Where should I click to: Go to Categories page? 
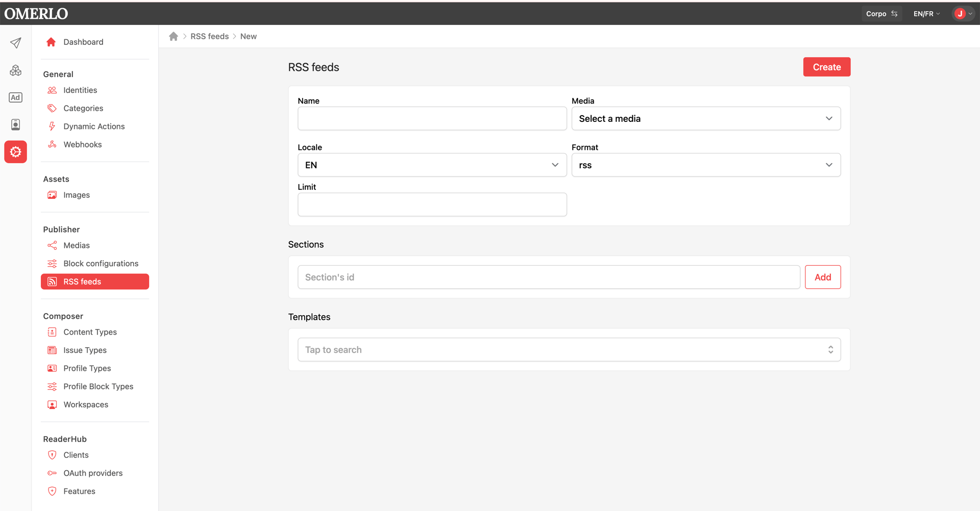click(x=83, y=108)
